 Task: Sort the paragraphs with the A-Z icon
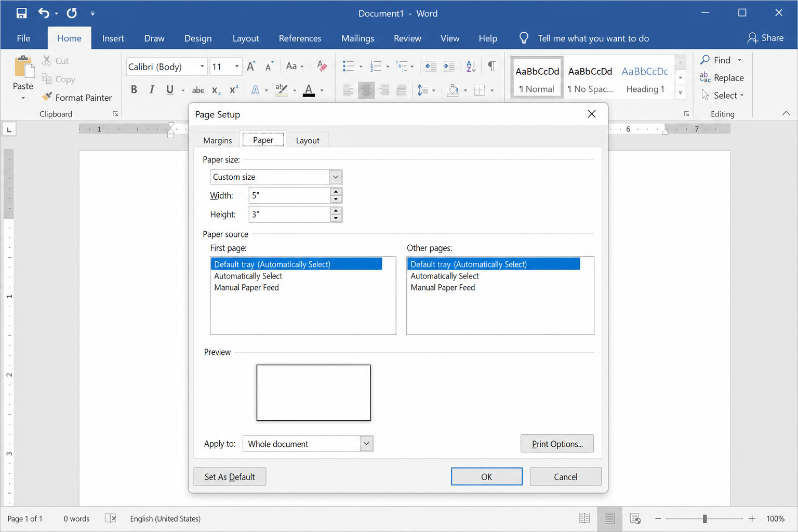click(471, 66)
